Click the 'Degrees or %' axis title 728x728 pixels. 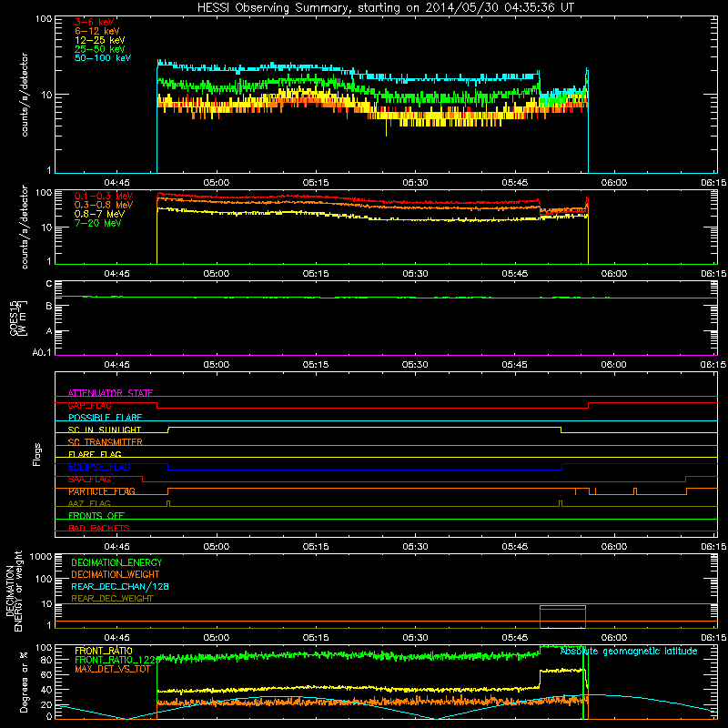24,682
